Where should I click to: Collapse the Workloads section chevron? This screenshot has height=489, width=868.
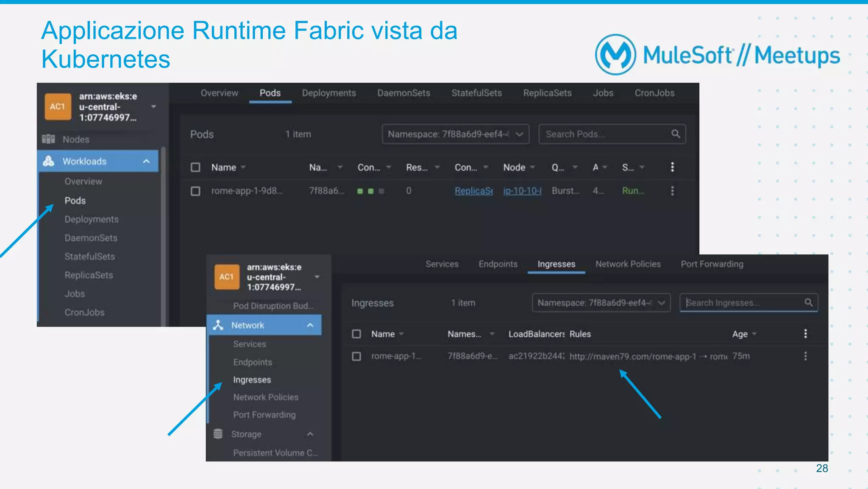click(x=146, y=161)
